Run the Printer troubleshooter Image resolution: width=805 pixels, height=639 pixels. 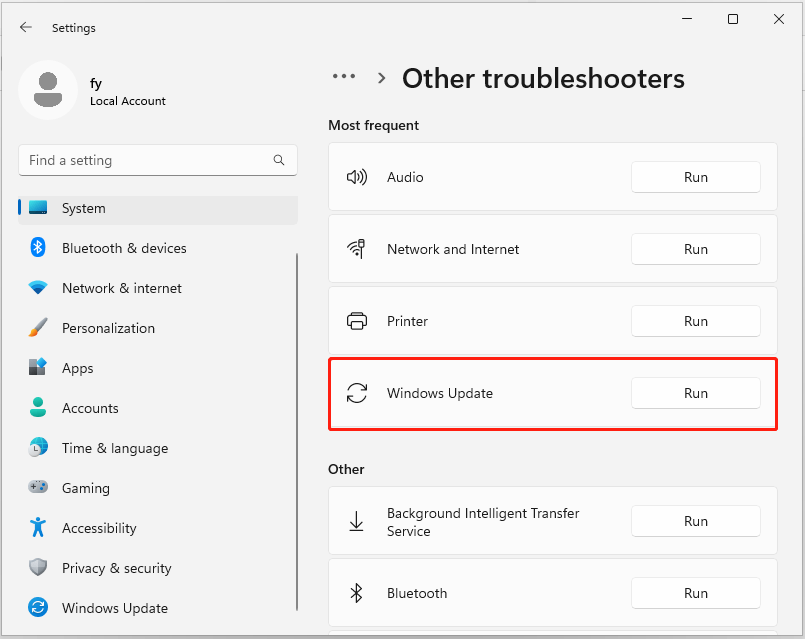(x=696, y=321)
